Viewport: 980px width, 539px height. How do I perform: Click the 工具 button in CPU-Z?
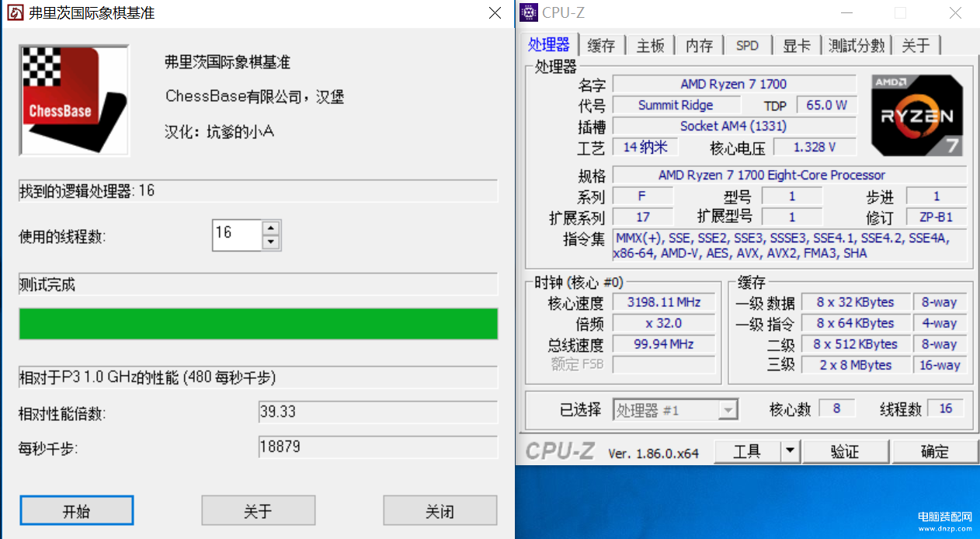tap(746, 451)
